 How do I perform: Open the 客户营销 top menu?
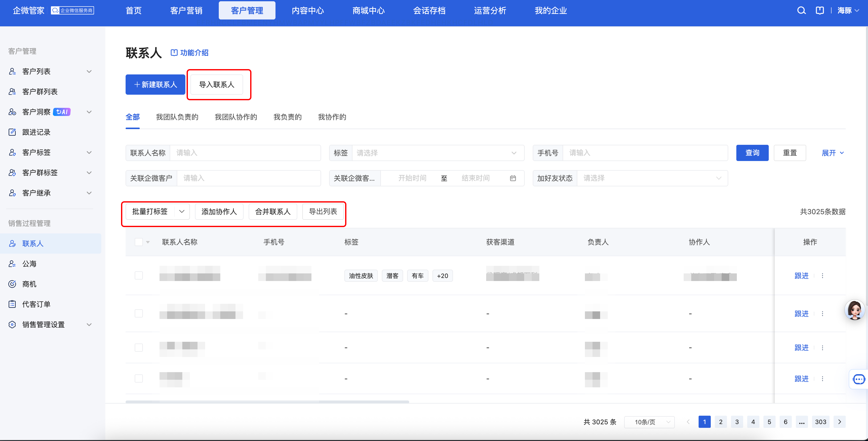[x=186, y=10]
